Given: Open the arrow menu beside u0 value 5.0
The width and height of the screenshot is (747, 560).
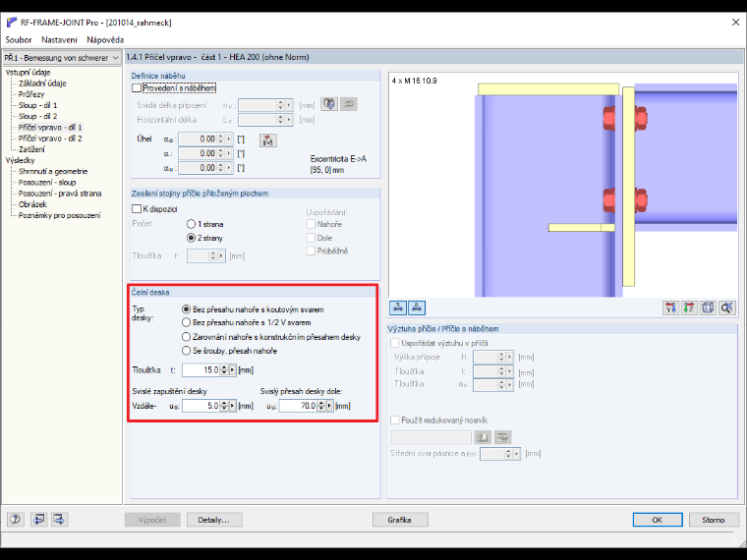Looking at the screenshot, I should 233,406.
